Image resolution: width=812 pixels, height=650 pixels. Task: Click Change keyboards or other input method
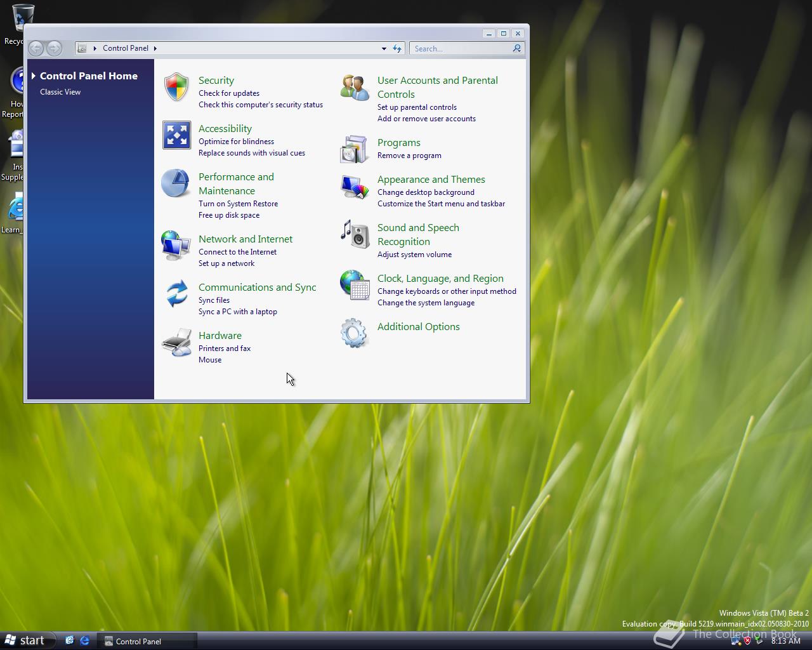coord(447,291)
